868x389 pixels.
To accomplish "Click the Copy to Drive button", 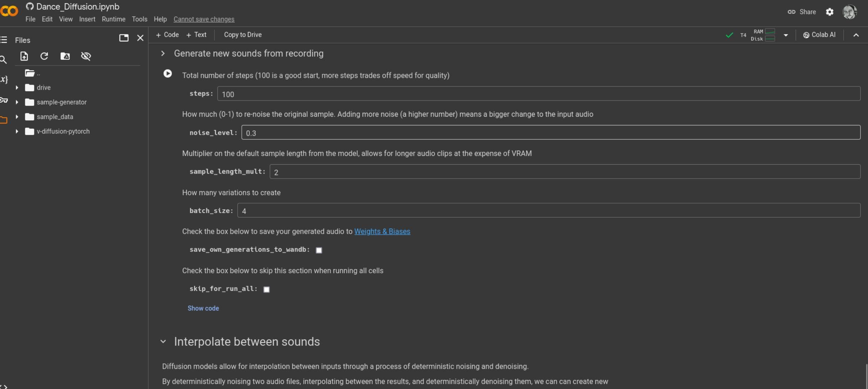I will click(243, 34).
